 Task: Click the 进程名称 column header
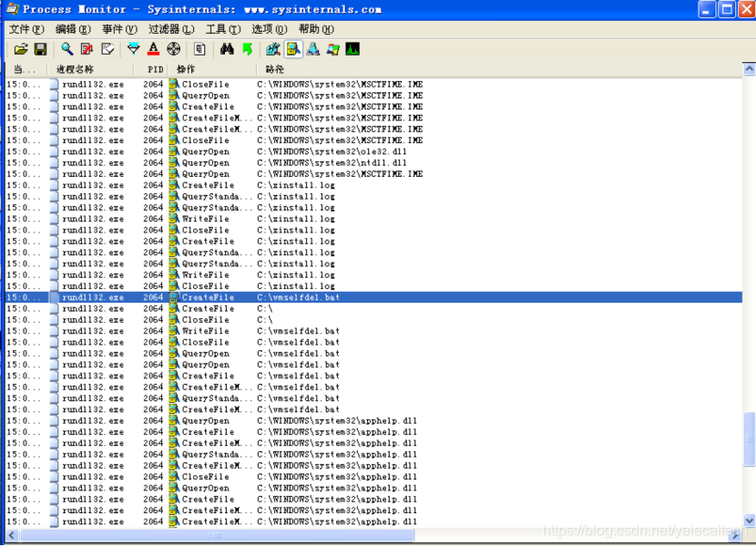click(91, 69)
